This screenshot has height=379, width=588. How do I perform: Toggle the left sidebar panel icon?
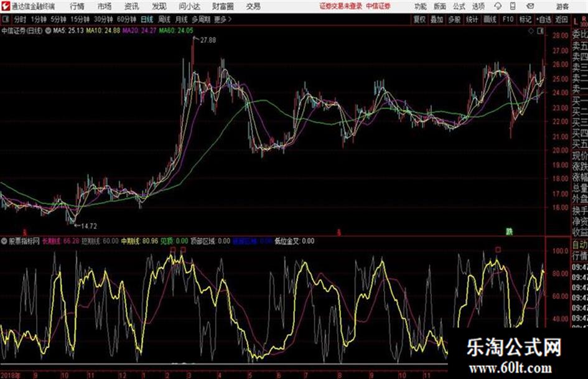click(5, 19)
